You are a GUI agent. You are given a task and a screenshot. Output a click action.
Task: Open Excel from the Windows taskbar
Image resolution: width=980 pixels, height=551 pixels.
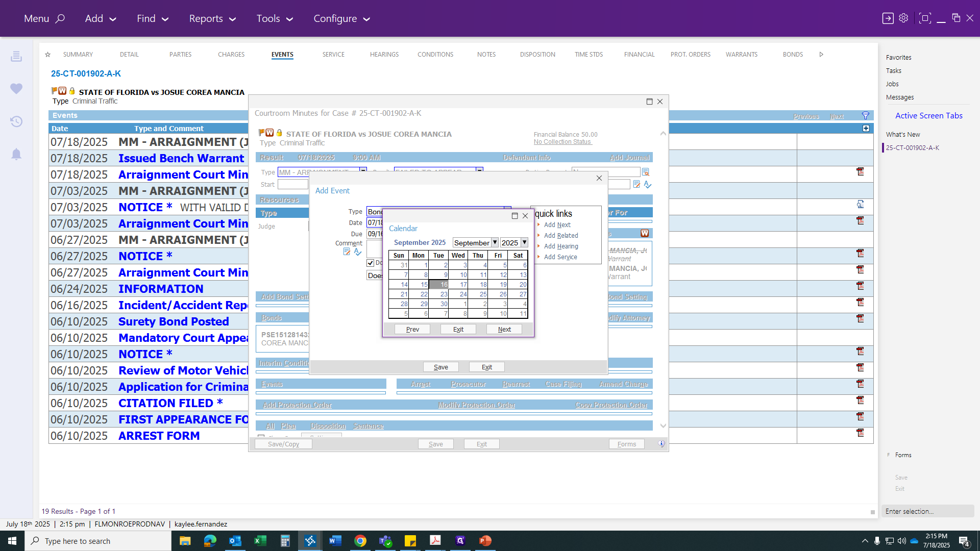260,541
